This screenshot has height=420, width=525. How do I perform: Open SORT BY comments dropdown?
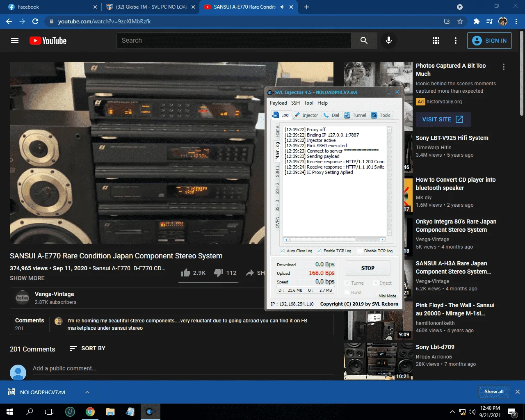(x=87, y=348)
